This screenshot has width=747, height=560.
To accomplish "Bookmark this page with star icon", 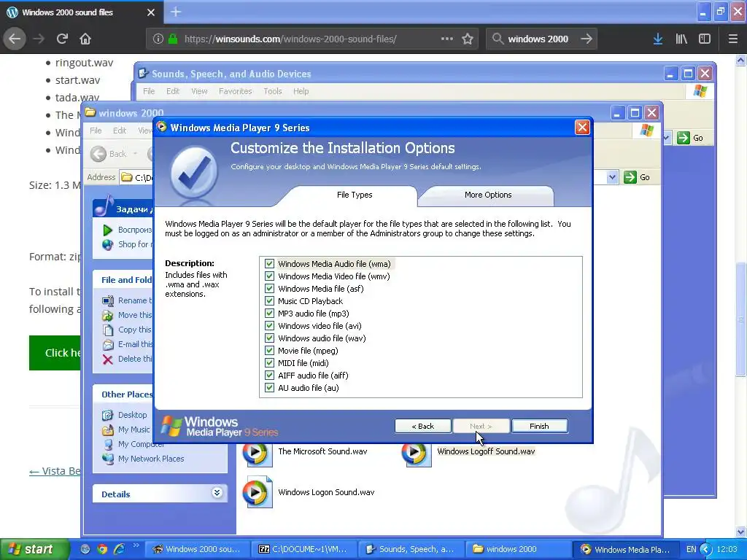I will [x=468, y=39].
